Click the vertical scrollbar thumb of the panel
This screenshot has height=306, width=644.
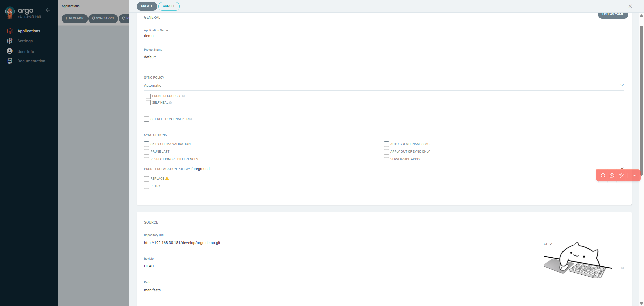(641, 100)
